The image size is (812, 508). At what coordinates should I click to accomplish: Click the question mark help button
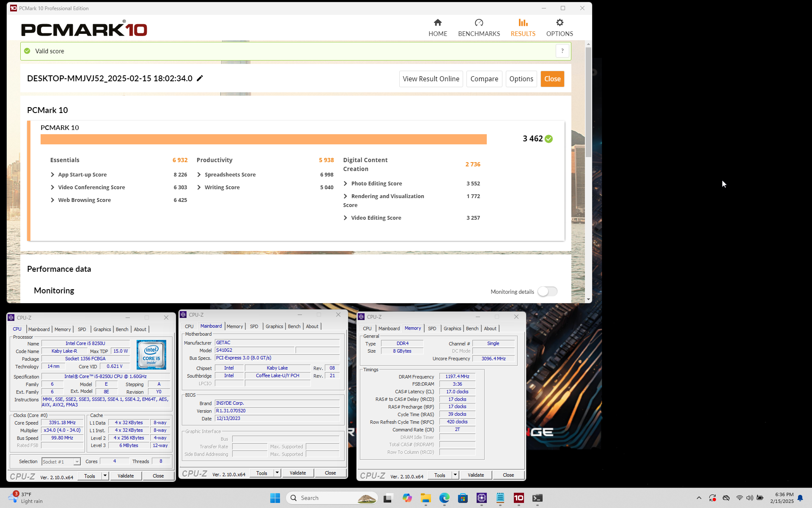562,51
